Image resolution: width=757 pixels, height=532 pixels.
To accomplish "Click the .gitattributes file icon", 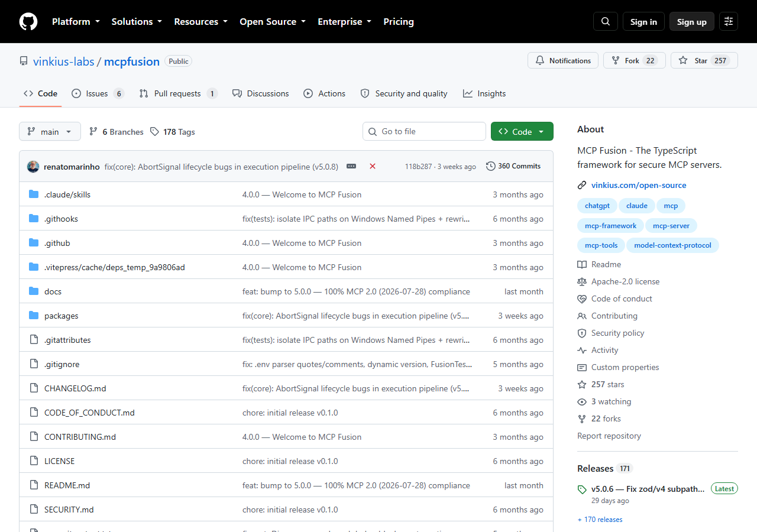I will 34,340.
